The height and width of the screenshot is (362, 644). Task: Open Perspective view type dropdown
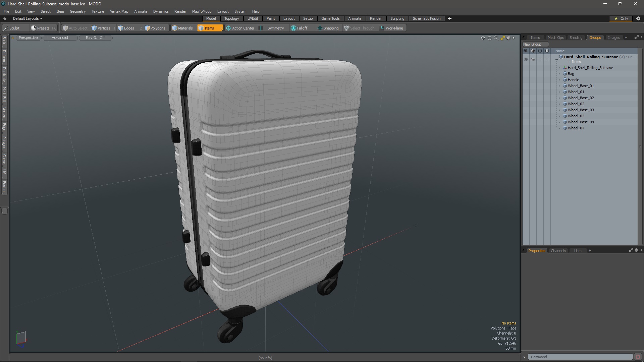28,38
